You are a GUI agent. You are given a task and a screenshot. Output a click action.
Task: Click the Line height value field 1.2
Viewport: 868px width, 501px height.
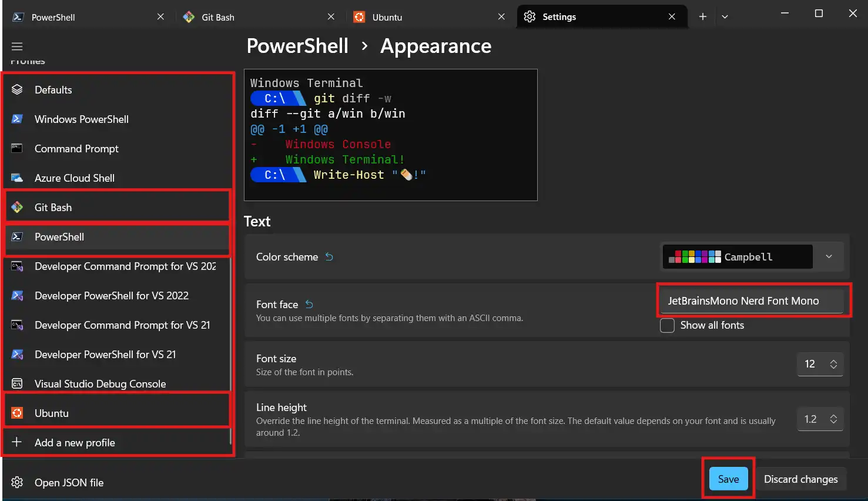[x=810, y=419]
